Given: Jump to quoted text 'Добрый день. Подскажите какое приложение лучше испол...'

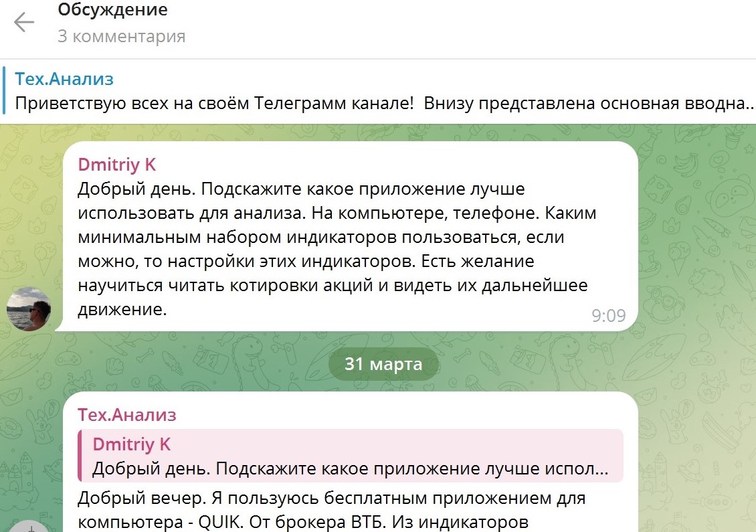Looking at the screenshot, I should [350, 468].
